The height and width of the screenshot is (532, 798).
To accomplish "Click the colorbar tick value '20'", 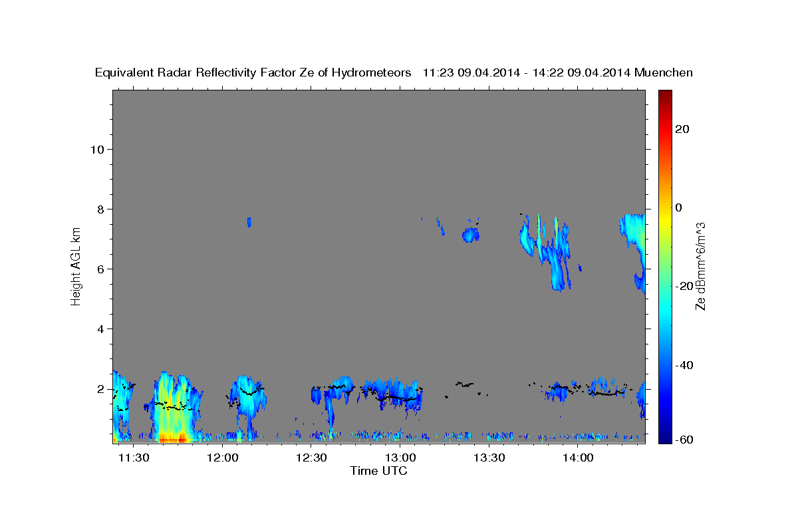I will [x=682, y=129].
